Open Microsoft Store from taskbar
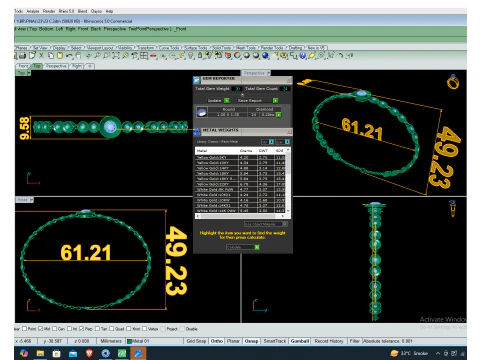This screenshot has width=480, height=360. click(57, 353)
